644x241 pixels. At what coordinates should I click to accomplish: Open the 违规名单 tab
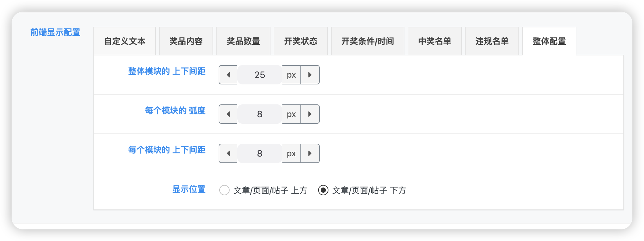[x=492, y=41]
